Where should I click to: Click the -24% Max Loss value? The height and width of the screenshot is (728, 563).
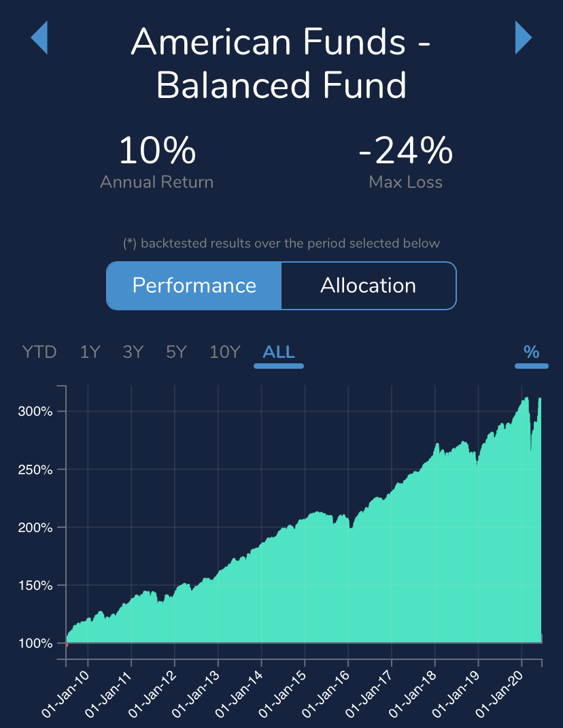(x=406, y=150)
